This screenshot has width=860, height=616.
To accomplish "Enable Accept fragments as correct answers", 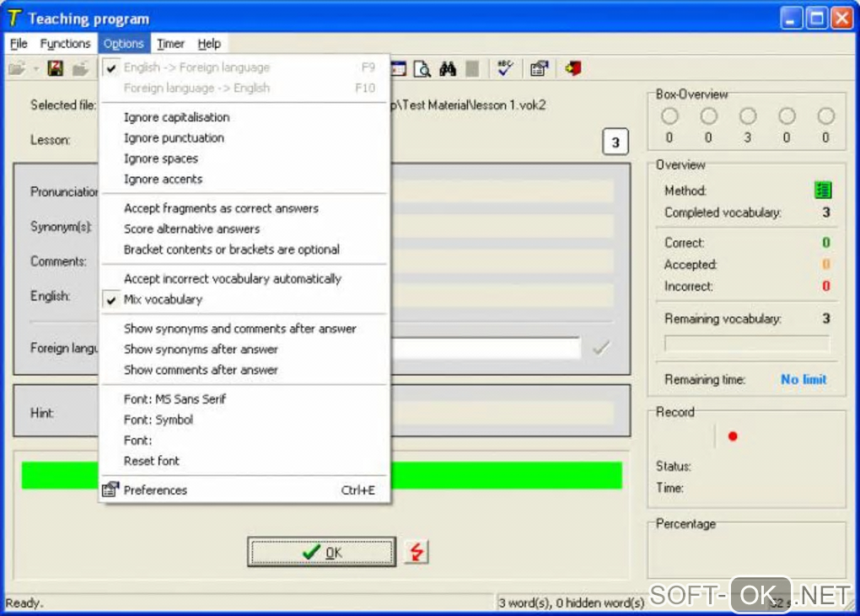I will coord(245,208).
